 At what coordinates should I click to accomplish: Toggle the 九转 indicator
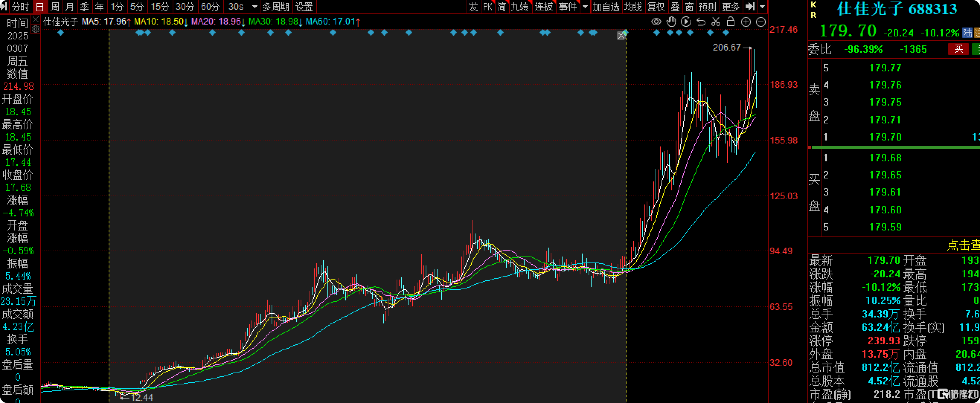pyautogui.click(x=519, y=7)
